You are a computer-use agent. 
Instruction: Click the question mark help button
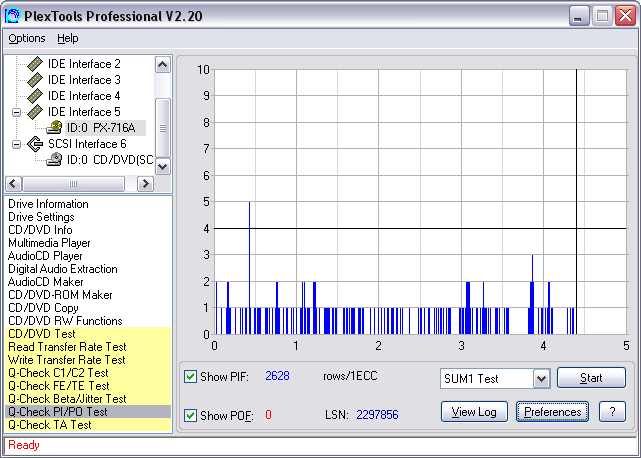tap(612, 412)
